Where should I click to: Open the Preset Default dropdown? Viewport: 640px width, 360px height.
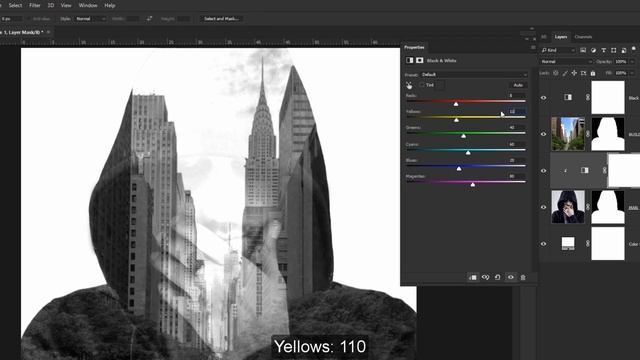click(474, 75)
